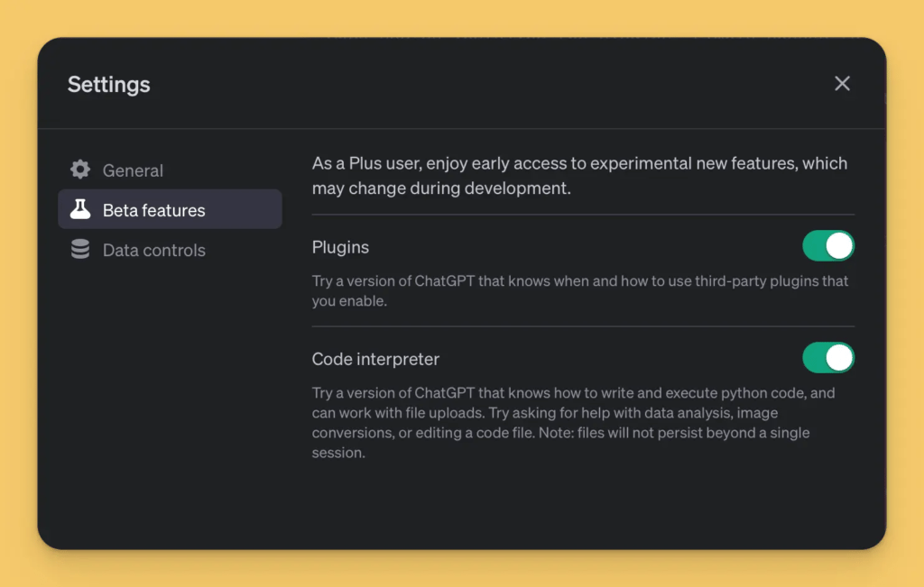Click the gear icon beside General

click(x=80, y=170)
